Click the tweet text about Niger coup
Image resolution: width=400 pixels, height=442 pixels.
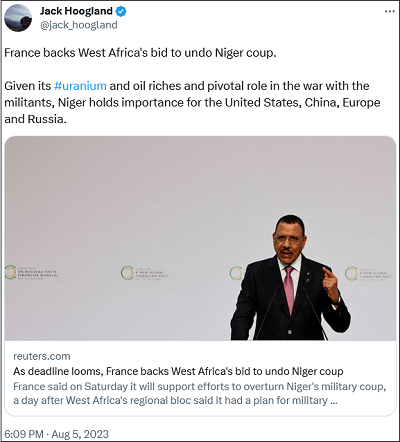tap(140, 53)
